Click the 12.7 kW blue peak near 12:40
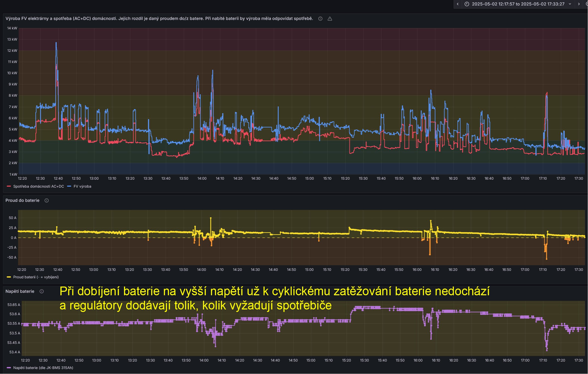This screenshot has height=374, width=588. [56, 43]
